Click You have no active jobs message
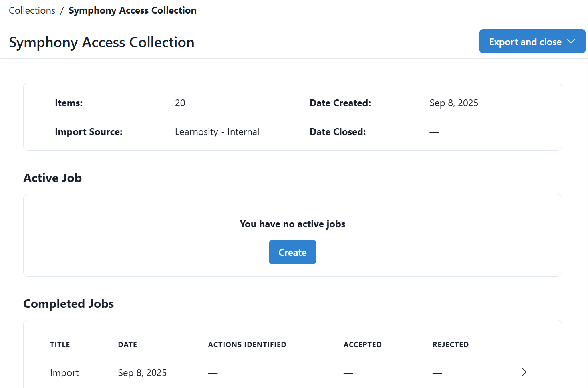Screen dimensions: 588x388 coord(292,224)
